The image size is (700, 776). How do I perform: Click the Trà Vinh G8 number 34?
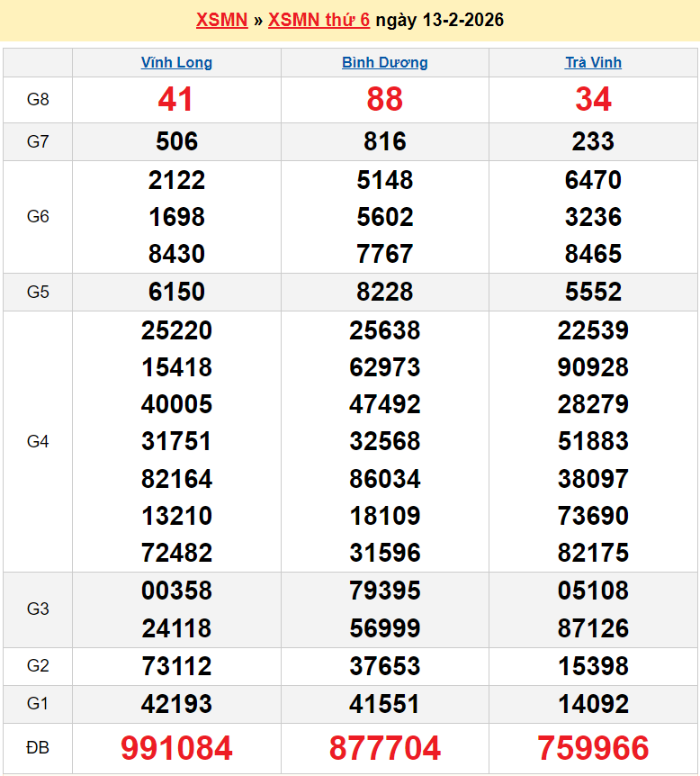tap(593, 99)
